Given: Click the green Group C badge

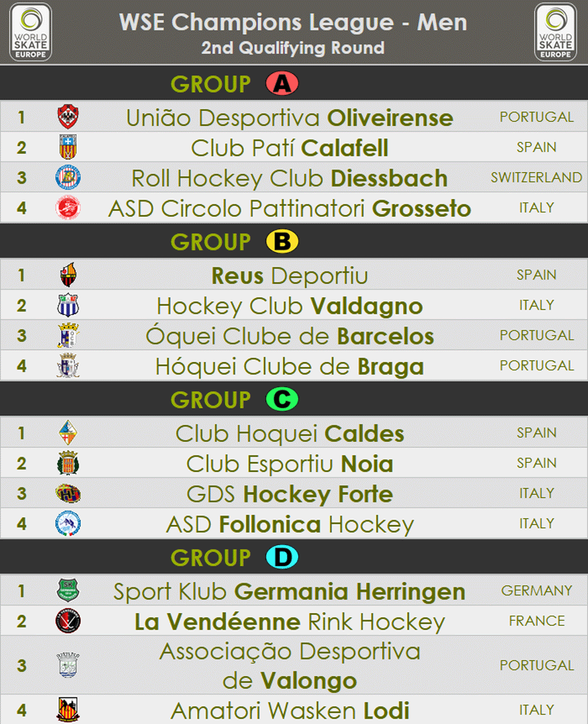Looking at the screenshot, I should point(282,399).
